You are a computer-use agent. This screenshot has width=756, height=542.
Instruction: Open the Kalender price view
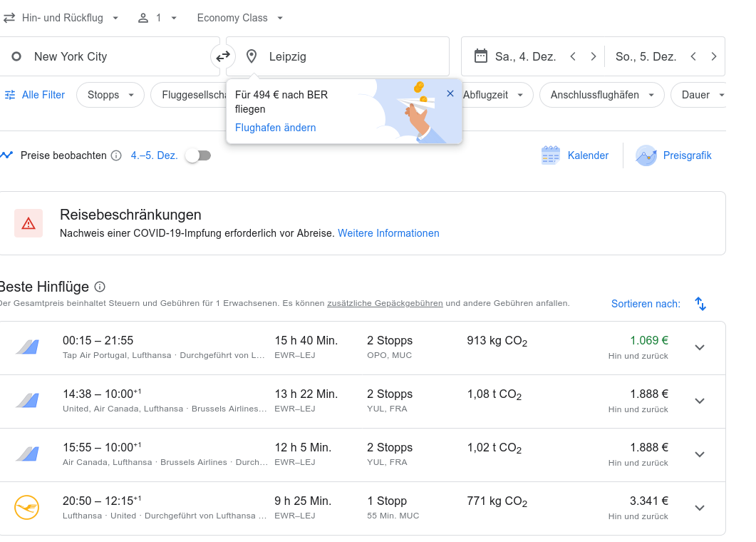click(x=575, y=155)
